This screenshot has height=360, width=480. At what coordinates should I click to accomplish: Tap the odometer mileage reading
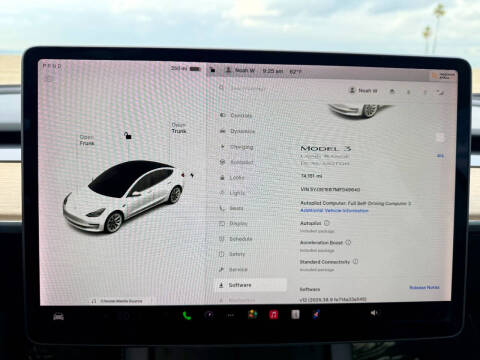click(311, 176)
